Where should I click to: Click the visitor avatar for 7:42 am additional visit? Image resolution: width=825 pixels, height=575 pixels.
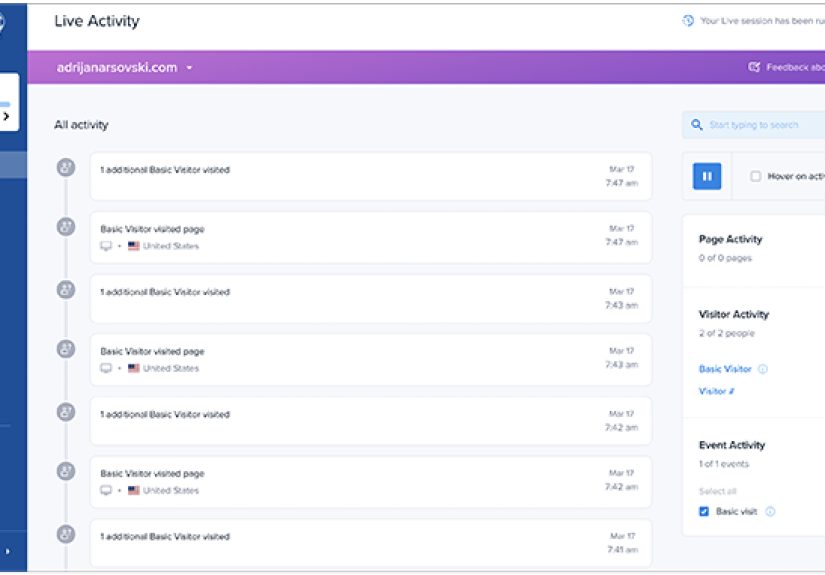click(66, 412)
